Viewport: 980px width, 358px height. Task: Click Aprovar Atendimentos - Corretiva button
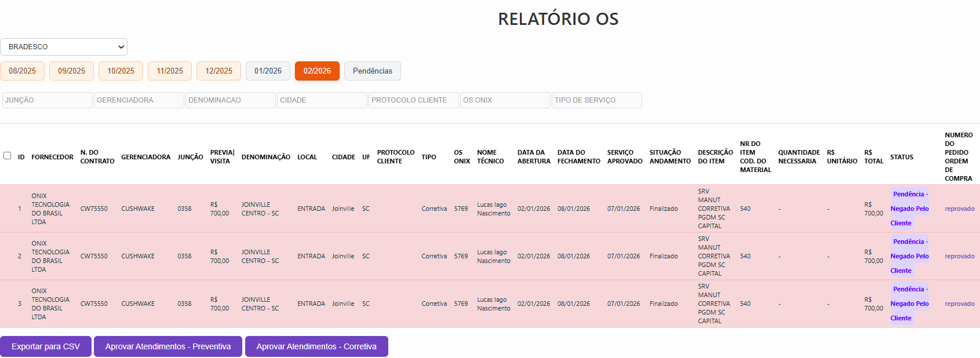316,346
